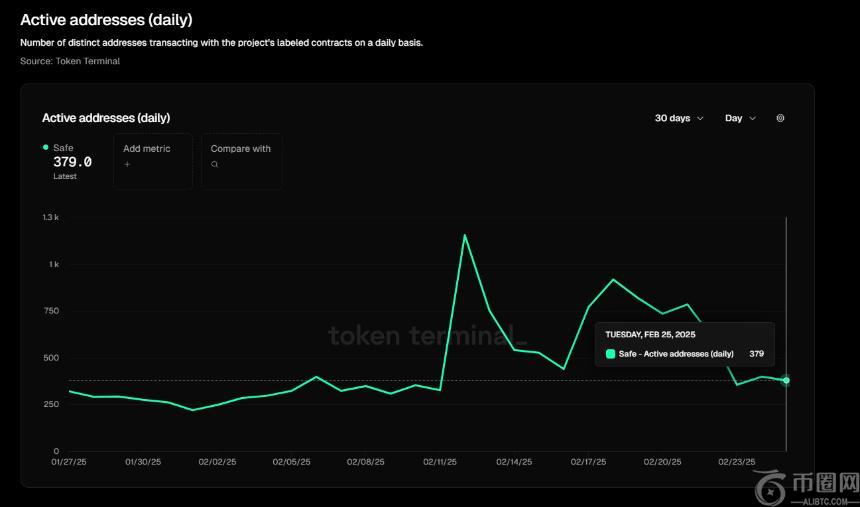The image size is (860, 507).
Task: Click the plus icon under Add metric
Action: [127, 164]
